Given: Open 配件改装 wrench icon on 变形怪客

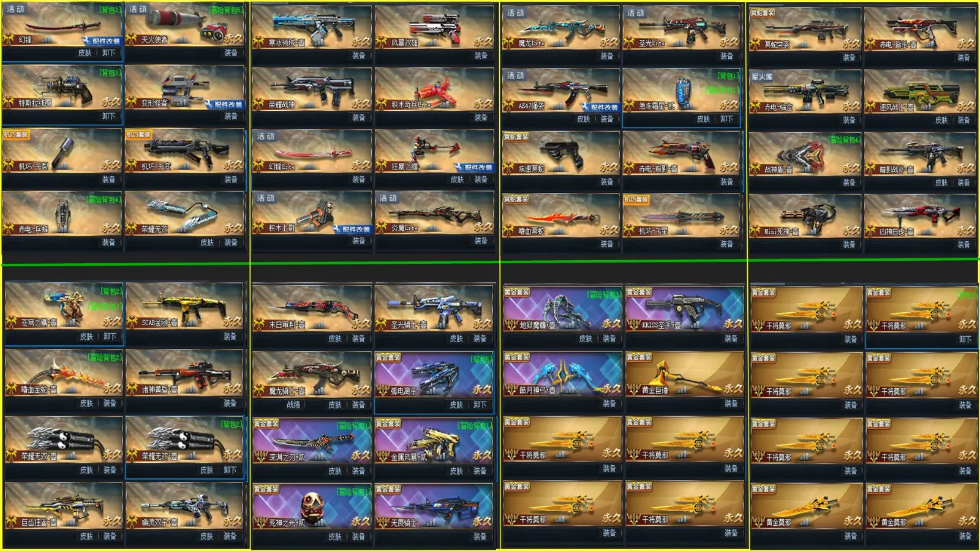Looking at the screenshot, I should click(x=224, y=104).
